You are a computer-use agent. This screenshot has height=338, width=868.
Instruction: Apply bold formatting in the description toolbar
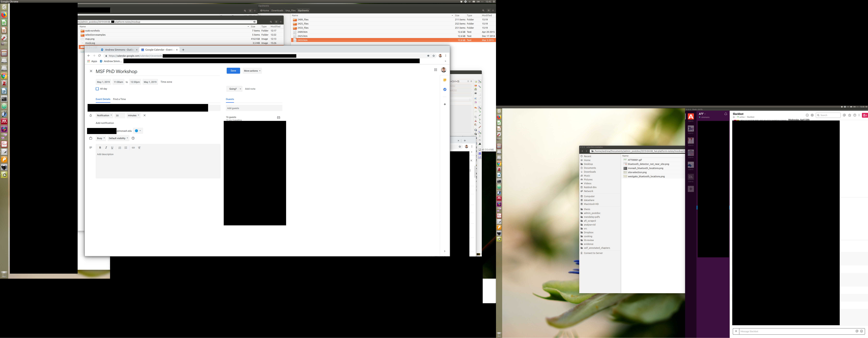100,148
